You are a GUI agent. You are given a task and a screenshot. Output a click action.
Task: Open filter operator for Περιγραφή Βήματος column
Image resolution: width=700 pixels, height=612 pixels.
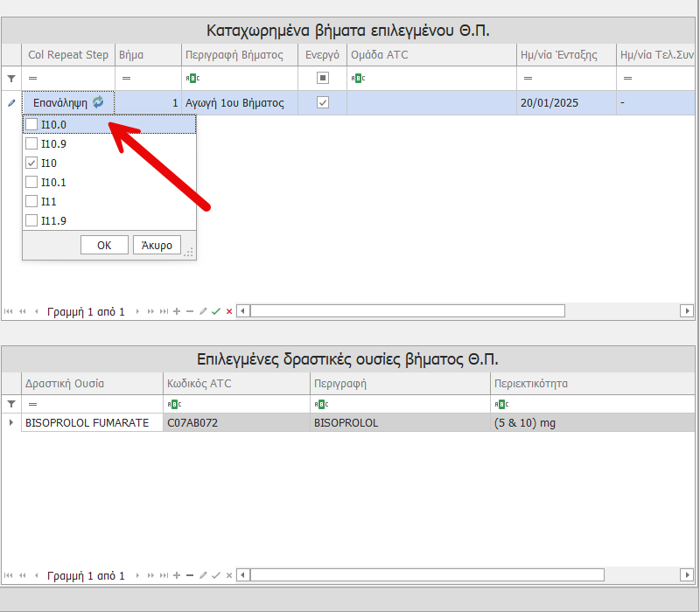pos(192,79)
